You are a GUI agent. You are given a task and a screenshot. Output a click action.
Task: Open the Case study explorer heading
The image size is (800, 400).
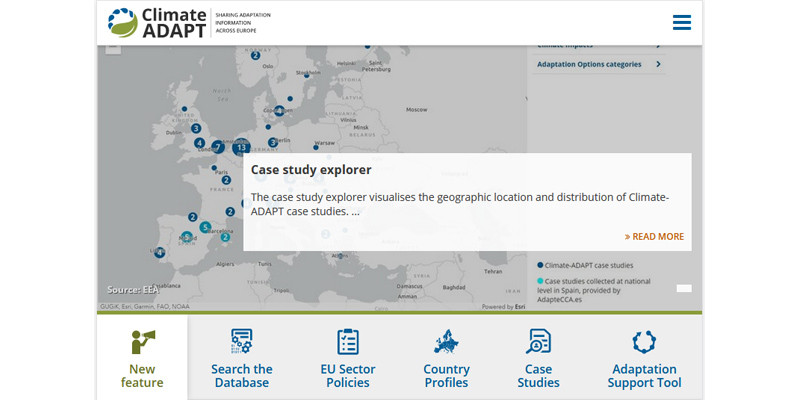(311, 170)
